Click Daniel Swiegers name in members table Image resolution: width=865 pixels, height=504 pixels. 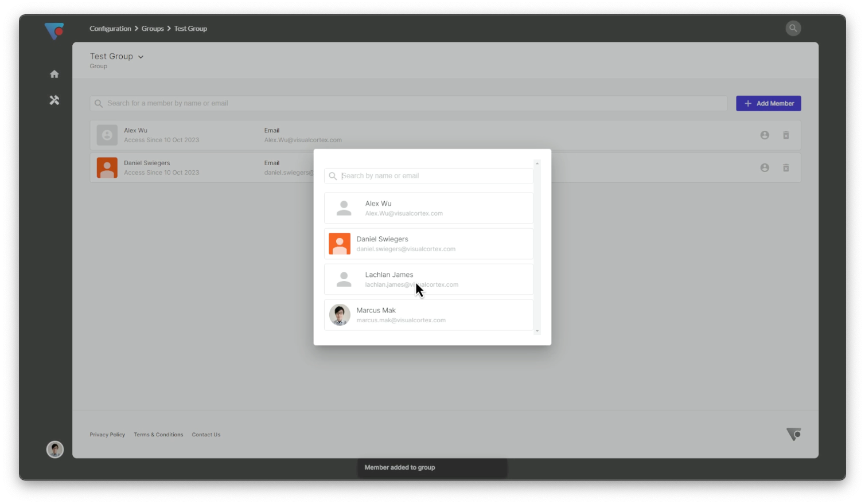(x=147, y=163)
